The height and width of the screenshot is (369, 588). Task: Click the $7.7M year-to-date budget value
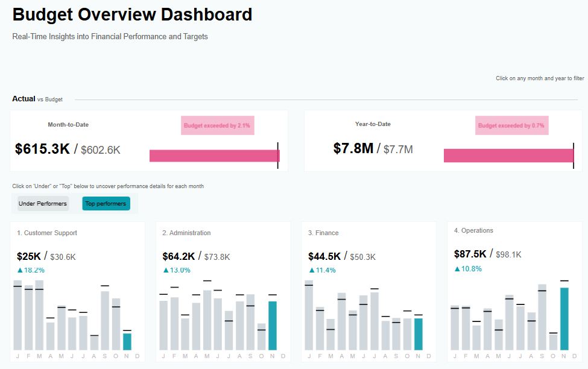pyautogui.click(x=398, y=150)
